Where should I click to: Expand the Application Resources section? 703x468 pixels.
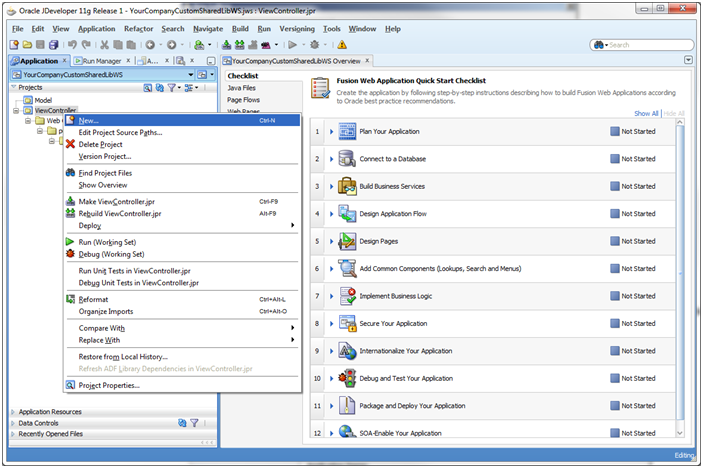tap(13, 412)
